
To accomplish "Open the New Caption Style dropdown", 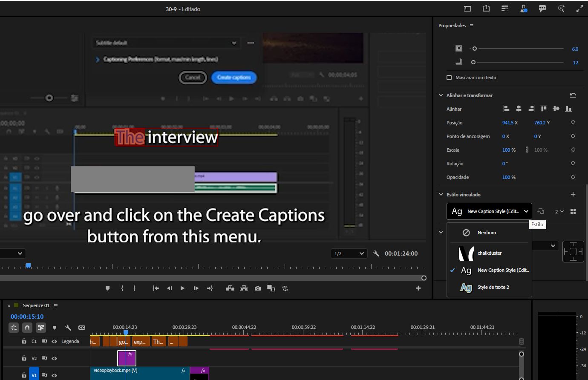I will point(489,211).
